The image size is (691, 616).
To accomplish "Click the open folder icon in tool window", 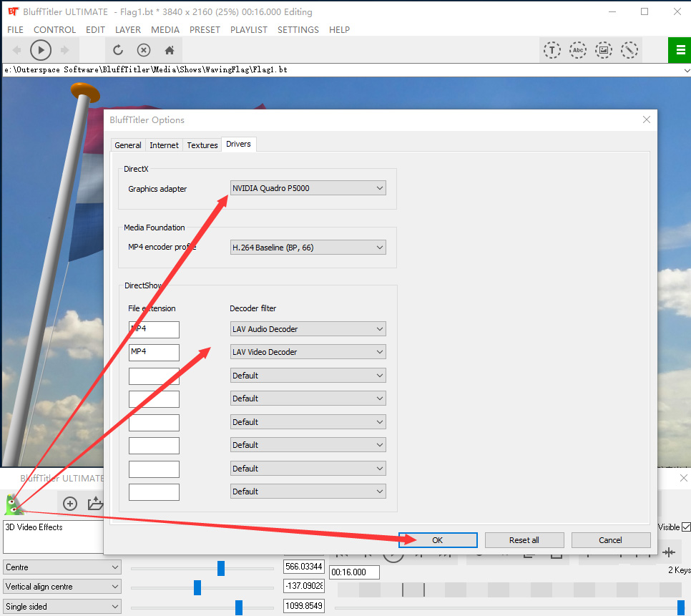I will coord(95,503).
